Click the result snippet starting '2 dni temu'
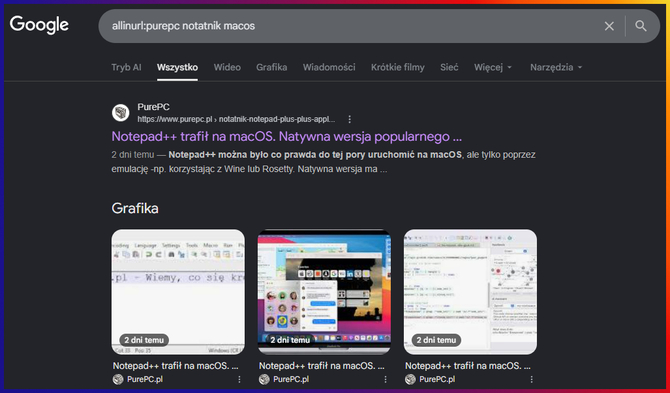The height and width of the screenshot is (393, 670). tap(323, 162)
